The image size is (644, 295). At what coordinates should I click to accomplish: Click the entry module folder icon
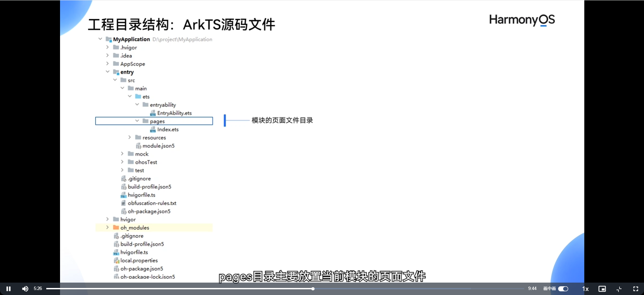click(116, 72)
